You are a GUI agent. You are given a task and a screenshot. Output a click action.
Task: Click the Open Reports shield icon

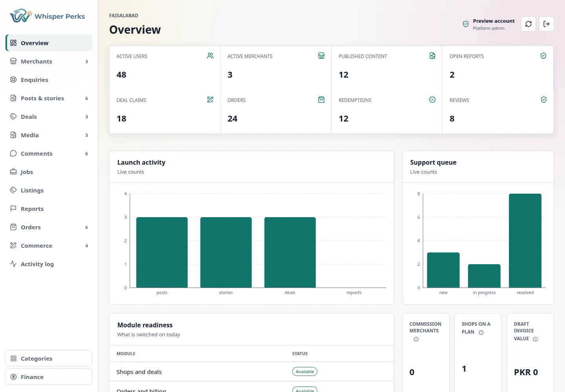coord(543,56)
